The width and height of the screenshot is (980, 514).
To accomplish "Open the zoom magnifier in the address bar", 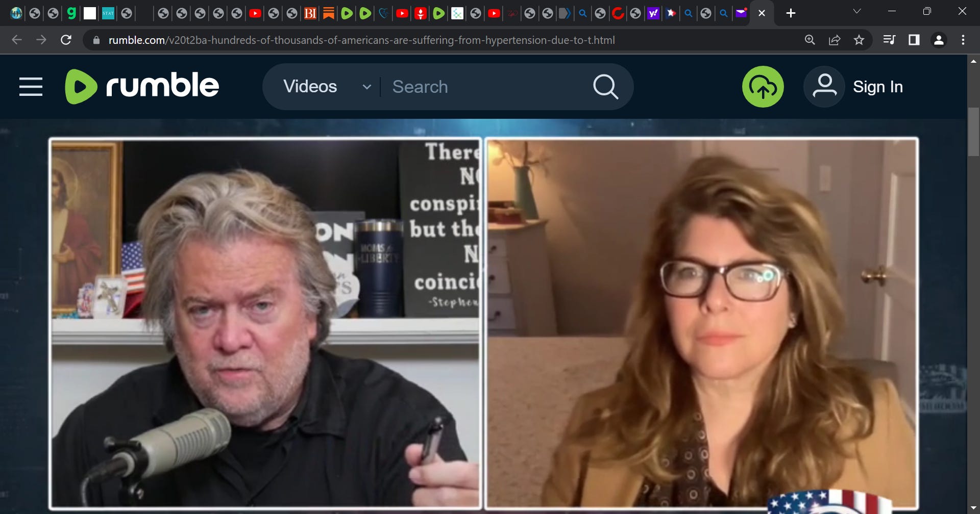I will (x=810, y=40).
